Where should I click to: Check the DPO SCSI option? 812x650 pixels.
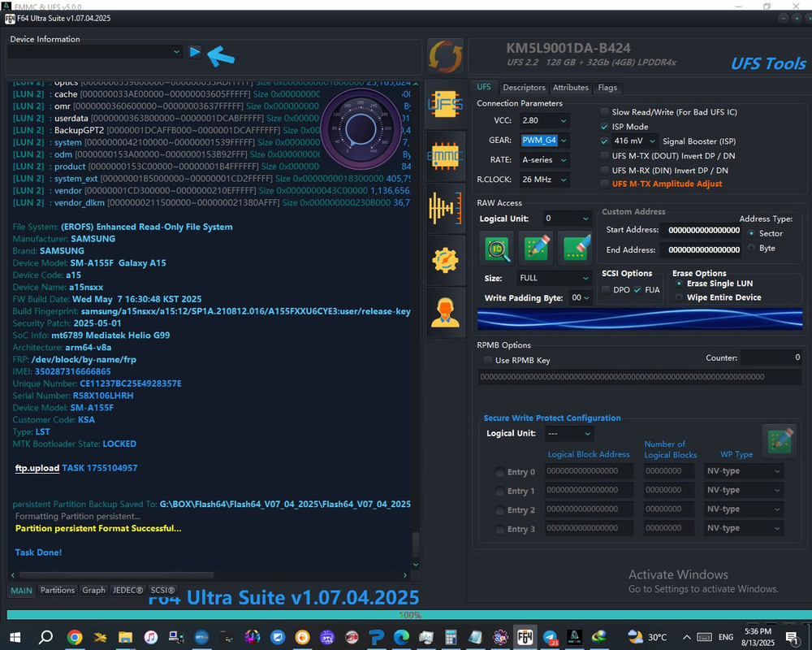[x=606, y=290]
